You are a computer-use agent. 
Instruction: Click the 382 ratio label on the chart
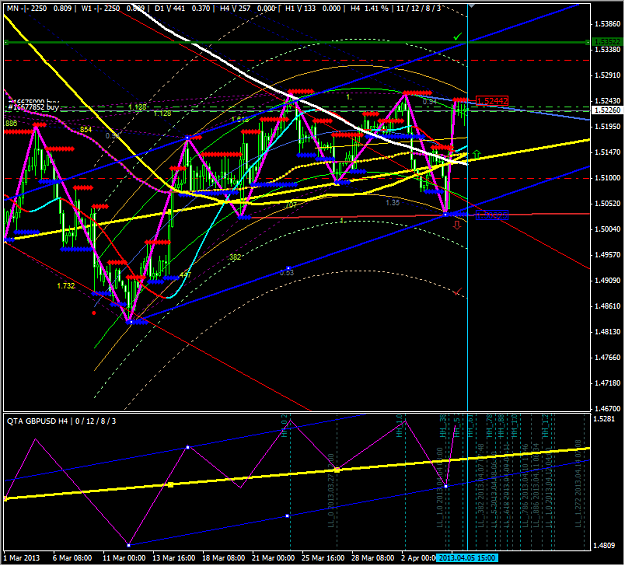click(235, 257)
